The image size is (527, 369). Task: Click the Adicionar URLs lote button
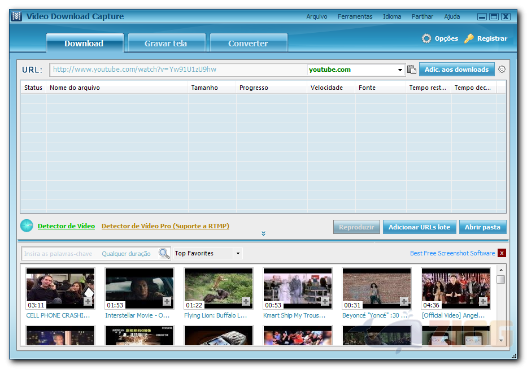point(419,227)
